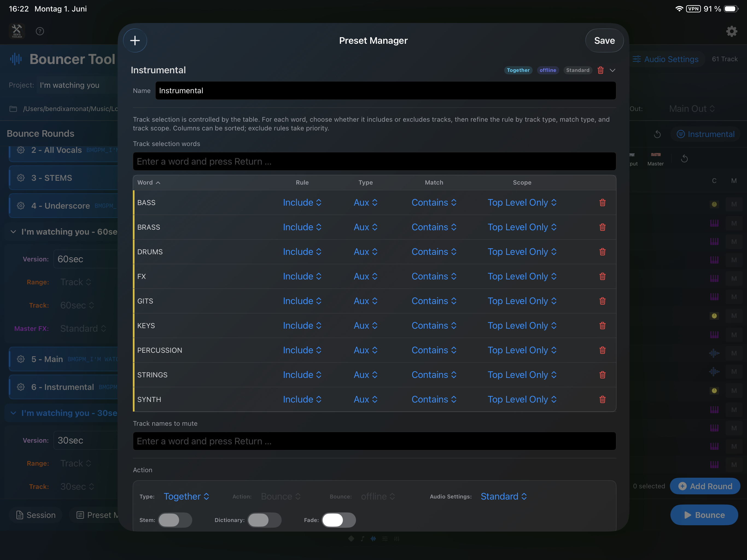Open the Main Out output dropdown
Image resolution: width=747 pixels, height=560 pixels.
(691, 109)
